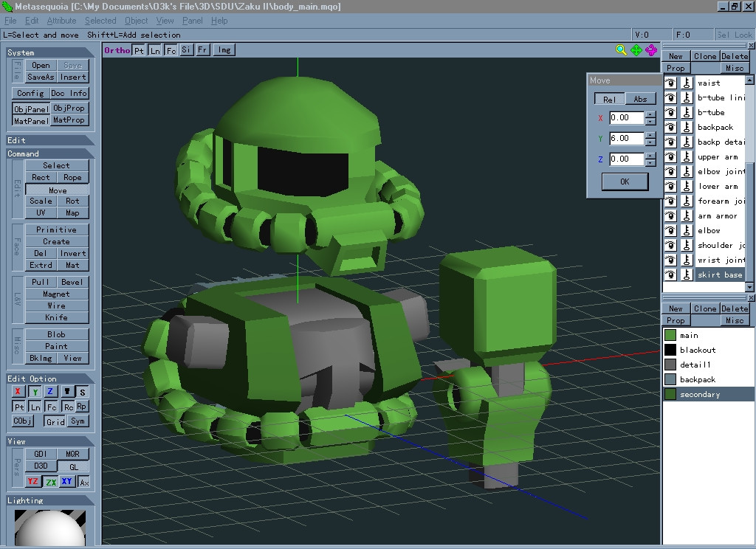The image size is (756, 549).
Task: Select the Magnet command
Action: (x=56, y=294)
